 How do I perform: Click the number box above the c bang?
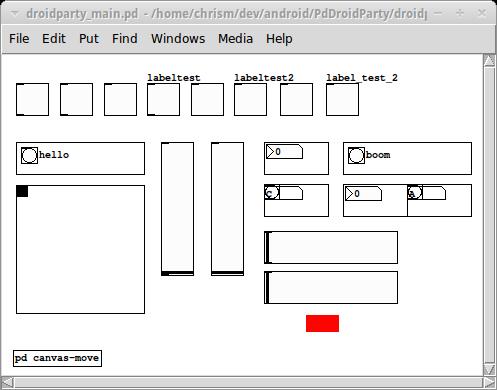tap(284, 152)
